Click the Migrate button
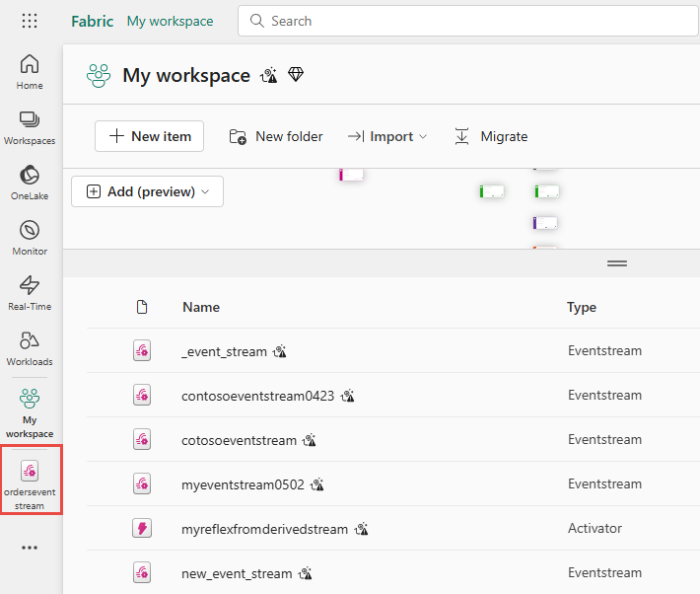The image size is (700, 594). [491, 136]
